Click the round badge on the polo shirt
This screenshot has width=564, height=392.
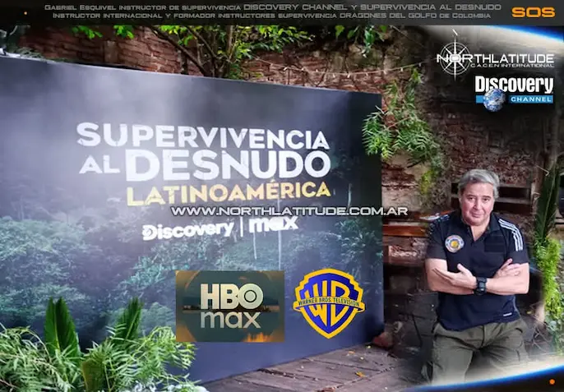click(x=455, y=243)
